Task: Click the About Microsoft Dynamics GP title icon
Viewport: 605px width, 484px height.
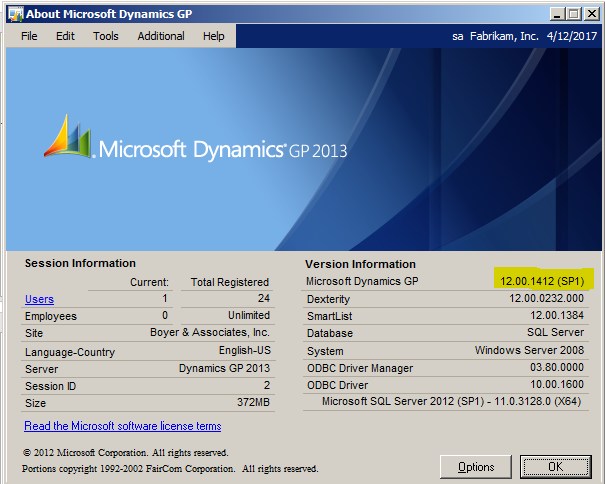Action: click(15, 14)
